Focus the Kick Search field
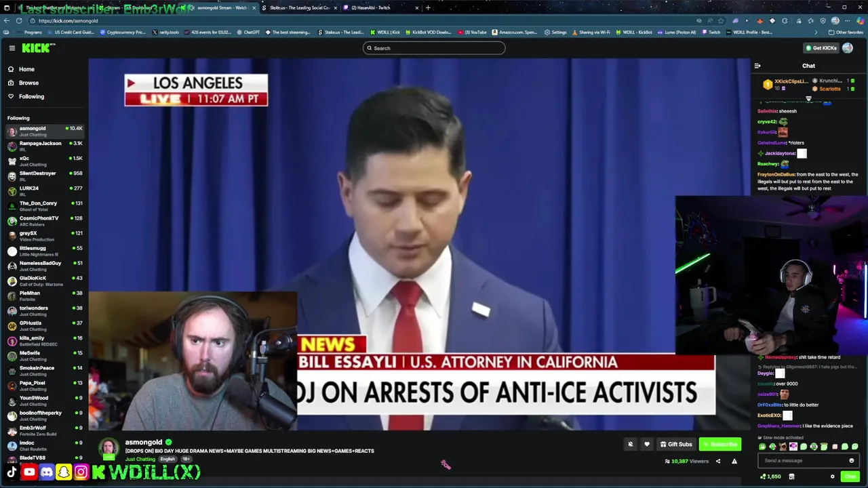868x488 pixels. click(x=434, y=48)
